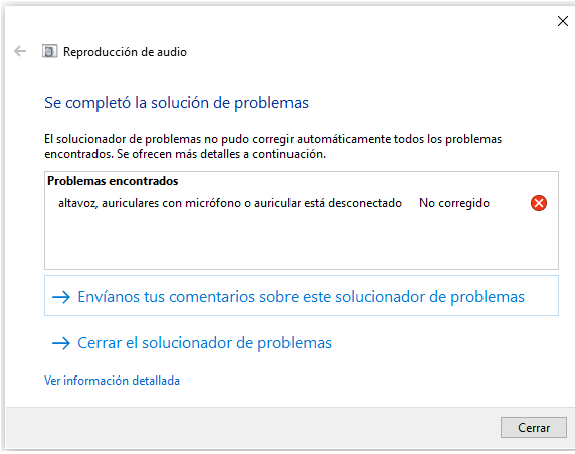Click the El solucionador de problemas description text
This screenshot has height=454, width=575.
coord(273,146)
